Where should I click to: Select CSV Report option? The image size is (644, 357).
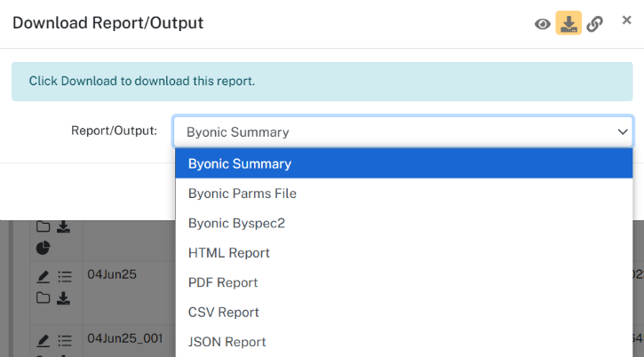coord(404,313)
